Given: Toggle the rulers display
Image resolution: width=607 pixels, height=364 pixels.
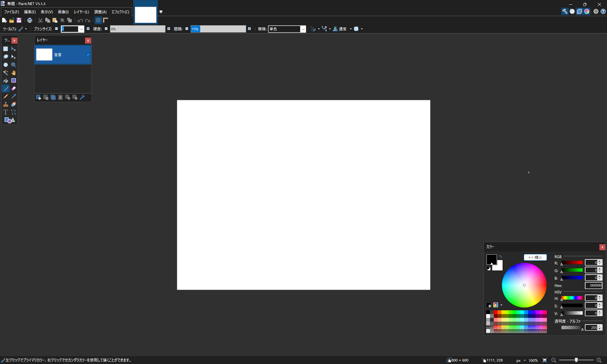Looking at the screenshot, I should click(x=106, y=20).
